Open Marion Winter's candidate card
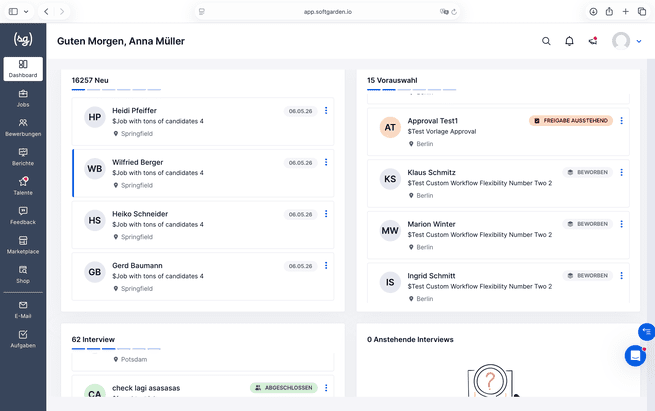 [x=498, y=235]
